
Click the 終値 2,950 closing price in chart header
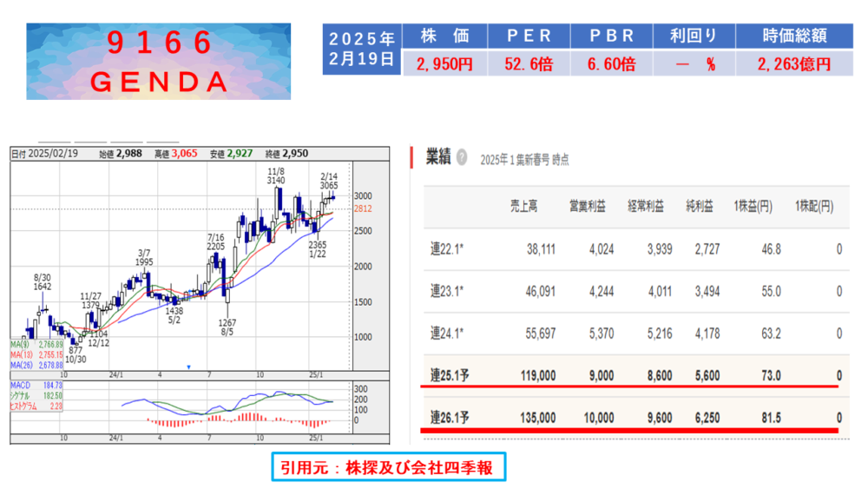(x=286, y=154)
